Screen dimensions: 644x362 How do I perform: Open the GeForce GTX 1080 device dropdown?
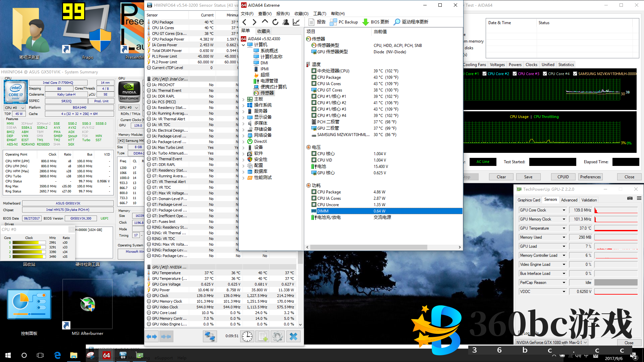point(585,342)
